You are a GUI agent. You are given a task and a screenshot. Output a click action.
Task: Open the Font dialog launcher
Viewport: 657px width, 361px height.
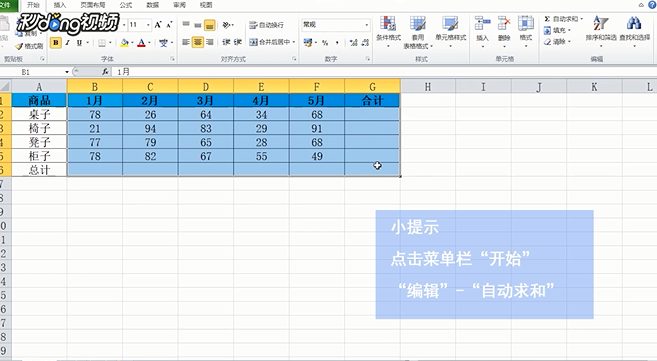[172, 59]
